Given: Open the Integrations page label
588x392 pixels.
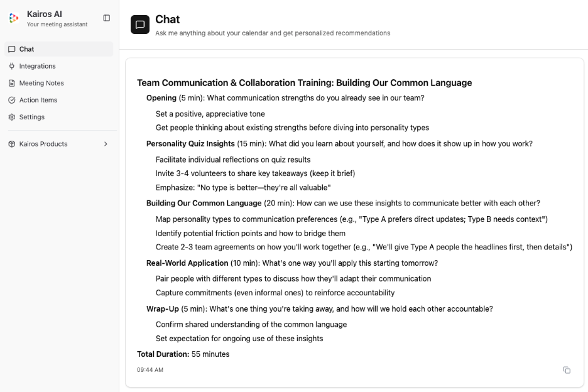Looking at the screenshot, I should pos(38,66).
